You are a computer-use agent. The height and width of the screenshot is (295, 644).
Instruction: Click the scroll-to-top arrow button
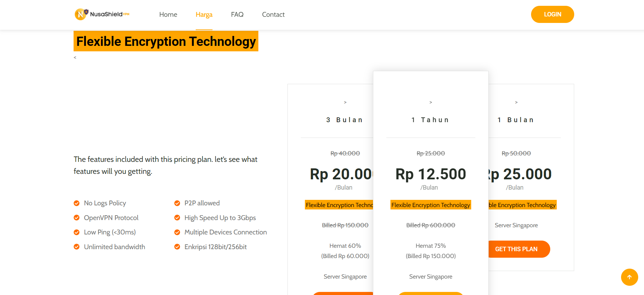click(629, 277)
